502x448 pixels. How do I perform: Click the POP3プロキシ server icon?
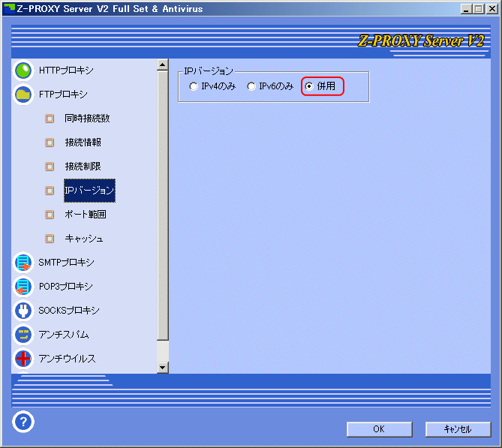point(23,286)
